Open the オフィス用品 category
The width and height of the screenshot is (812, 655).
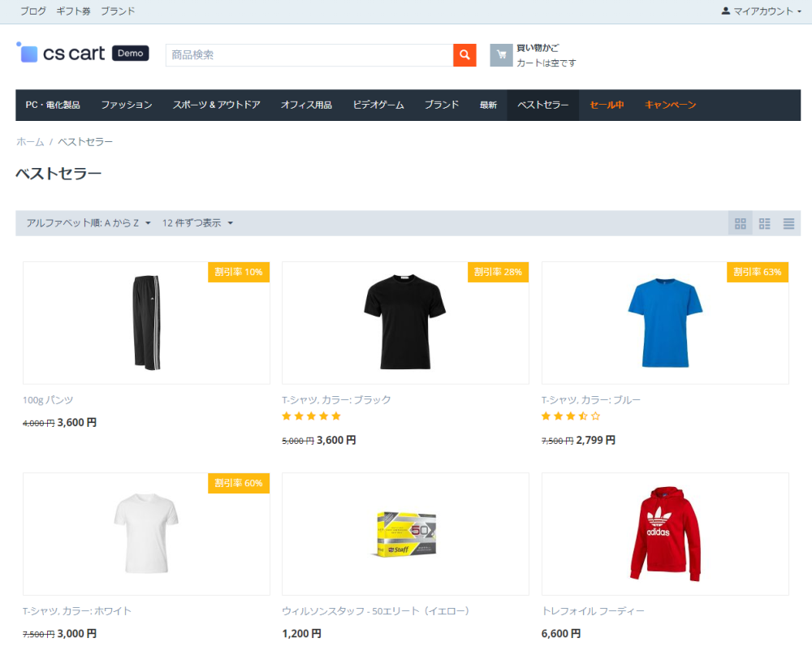(x=306, y=106)
